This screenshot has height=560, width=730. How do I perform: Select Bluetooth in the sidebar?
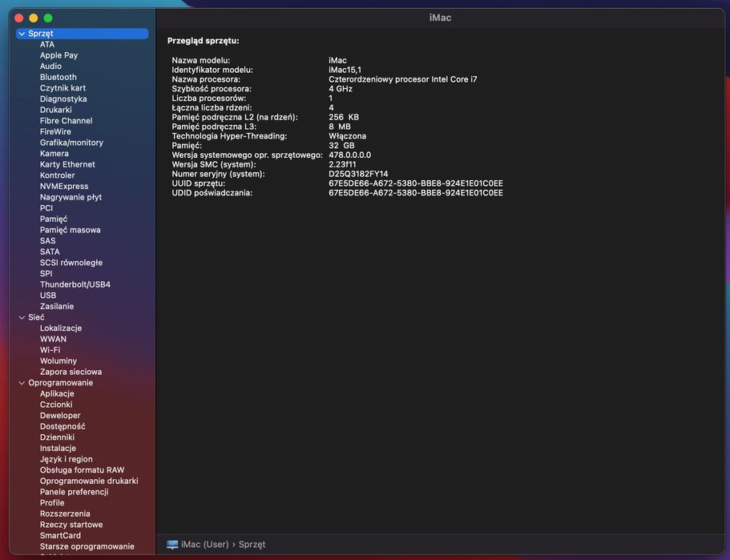click(x=58, y=77)
